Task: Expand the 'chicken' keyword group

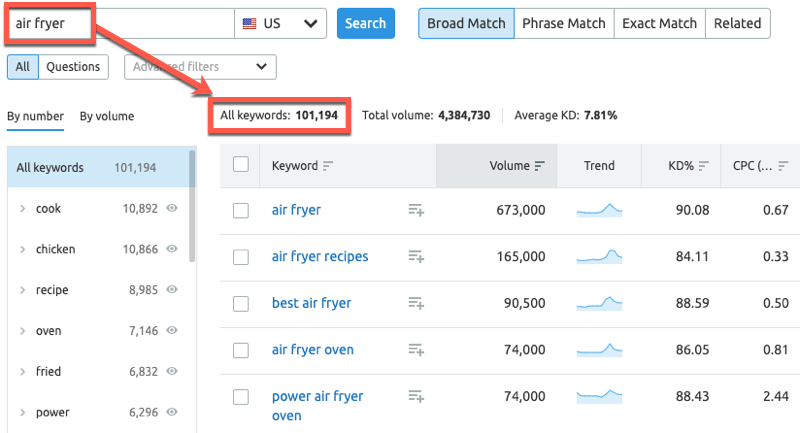Action: (23, 249)
